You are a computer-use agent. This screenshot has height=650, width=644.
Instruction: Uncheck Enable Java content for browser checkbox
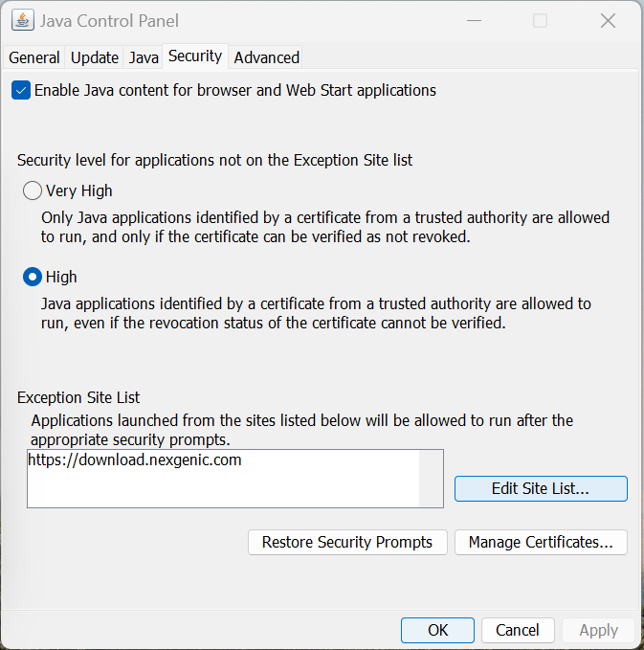click(x=21, y=90)
